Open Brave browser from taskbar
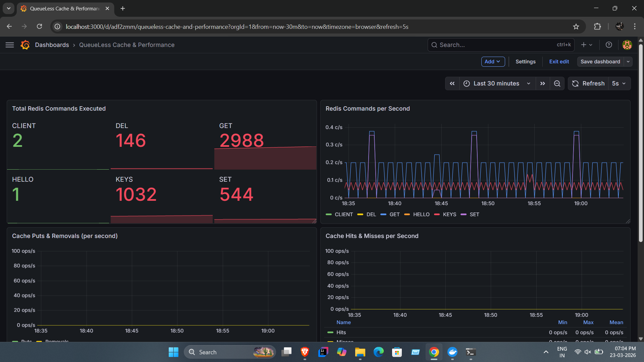 [305, 352]
